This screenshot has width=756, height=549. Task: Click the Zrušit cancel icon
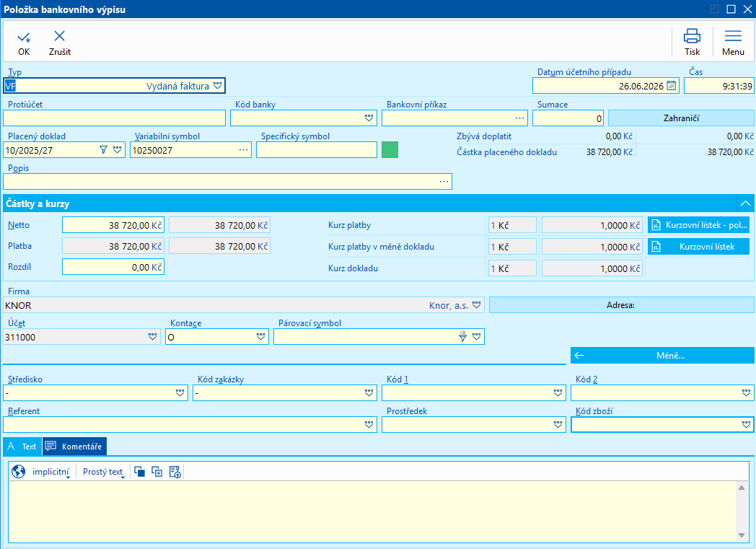(59, 36)
